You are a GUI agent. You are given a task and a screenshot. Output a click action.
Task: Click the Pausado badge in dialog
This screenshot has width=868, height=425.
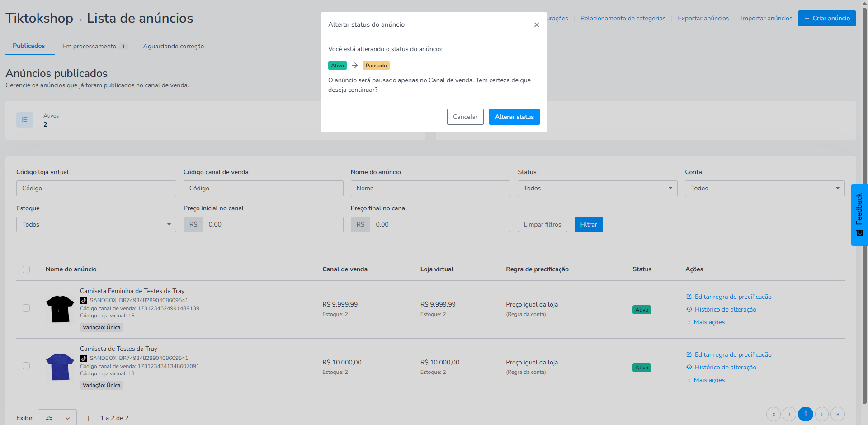click(376, 66)
